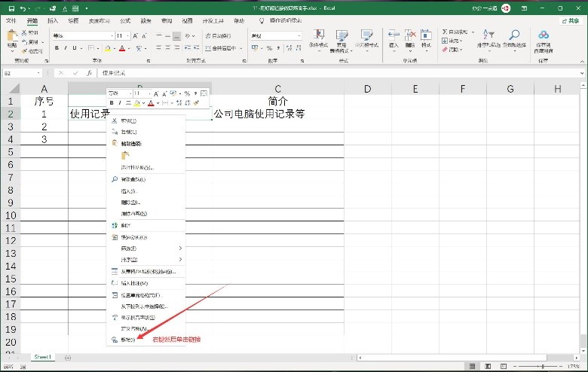The image size is (588, 372).
Task: Click the Format cells icon in ribbon
Action: (426, 35)
